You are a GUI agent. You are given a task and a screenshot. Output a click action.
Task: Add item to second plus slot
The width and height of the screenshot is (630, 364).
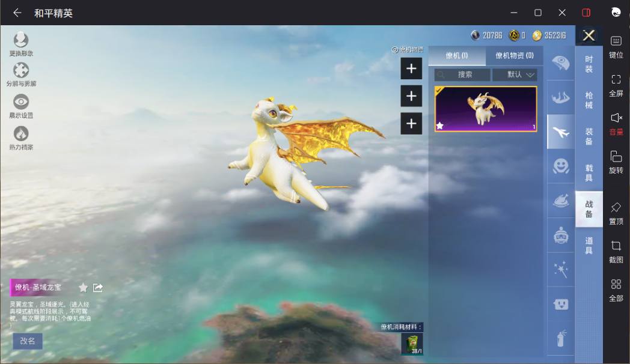point(411,96)
